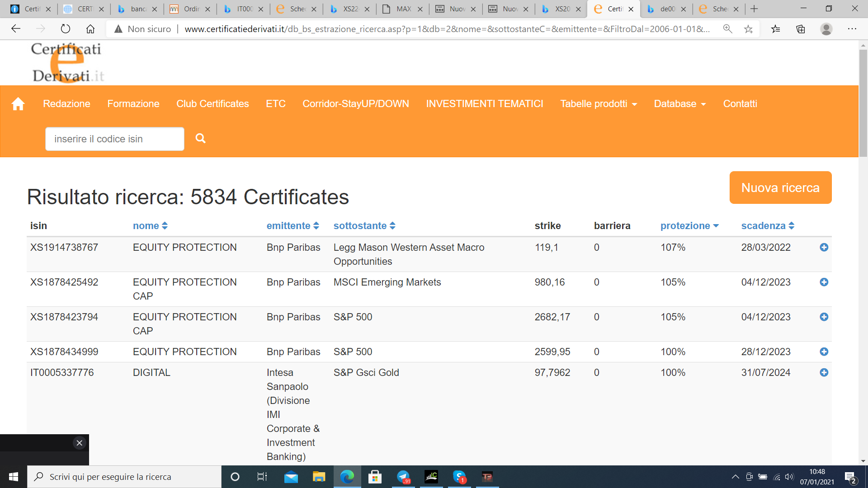Screen dimensions: 868x488
Task: Switch to the IT000 browser tab
Action: point(244,9)
